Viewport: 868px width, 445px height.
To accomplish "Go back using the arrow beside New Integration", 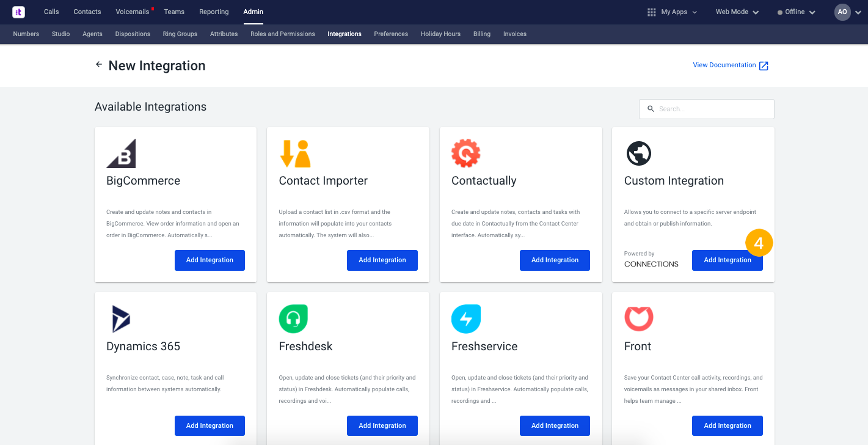I will [x=99, y=64].
